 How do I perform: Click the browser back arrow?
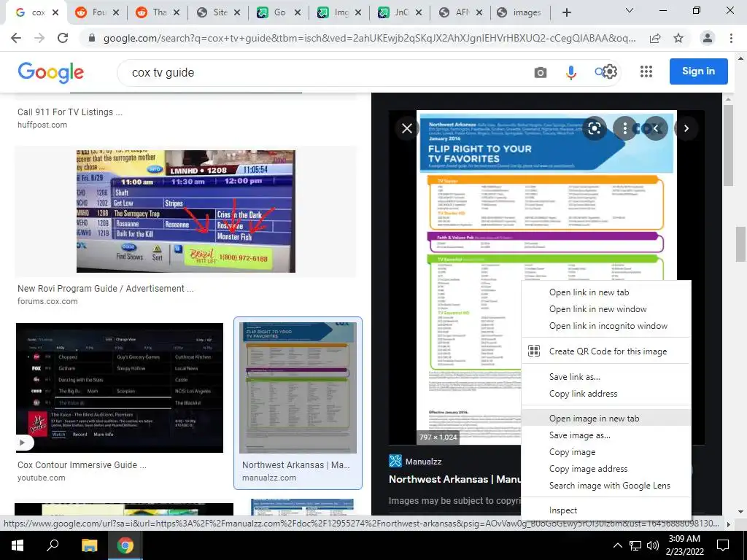[16, 38]
